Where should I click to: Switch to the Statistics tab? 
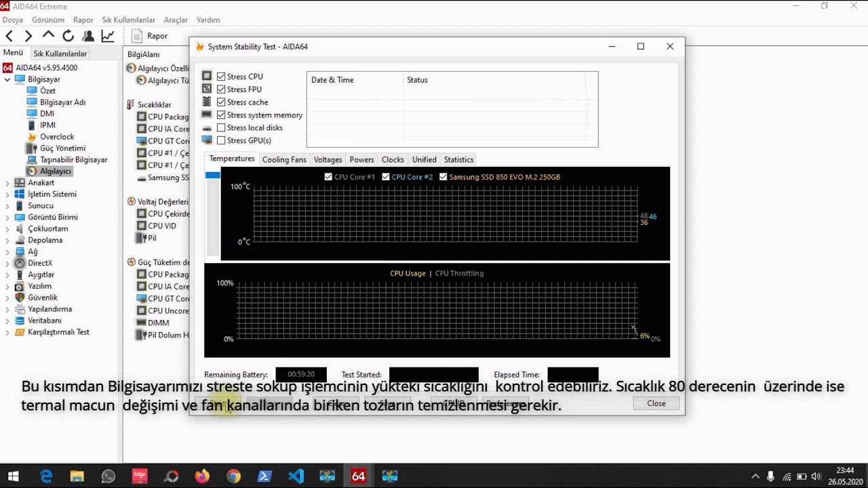click(458, 160)
